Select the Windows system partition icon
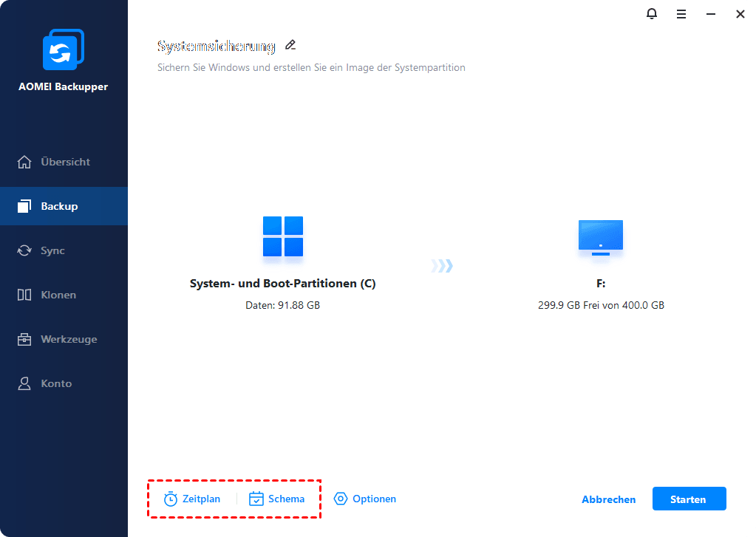The image size is (756, 537). pyautogui.click(x=283, y=236)
